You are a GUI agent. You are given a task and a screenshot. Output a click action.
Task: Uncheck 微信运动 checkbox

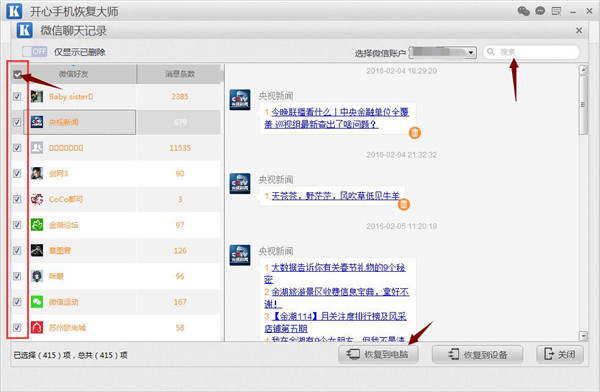[x=17, y=302]
